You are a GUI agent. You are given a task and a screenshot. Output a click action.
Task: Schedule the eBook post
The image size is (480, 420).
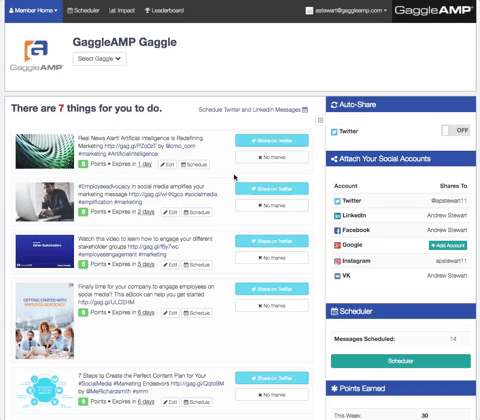point(197,313)
